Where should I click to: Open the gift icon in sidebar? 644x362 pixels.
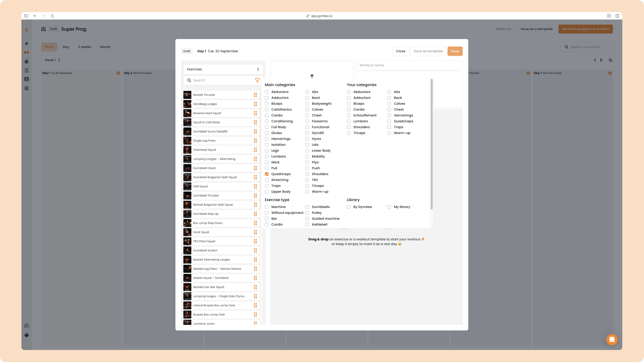(x=27, y=88)
